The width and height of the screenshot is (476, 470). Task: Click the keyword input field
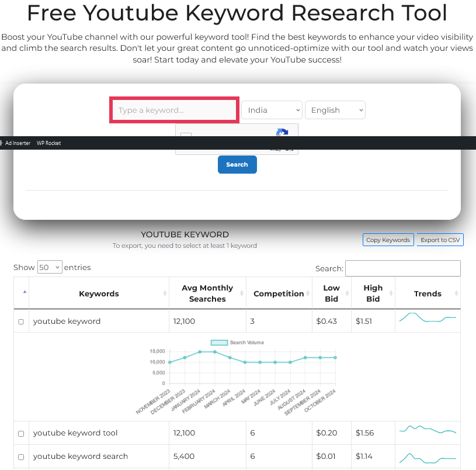click(174, 110)
